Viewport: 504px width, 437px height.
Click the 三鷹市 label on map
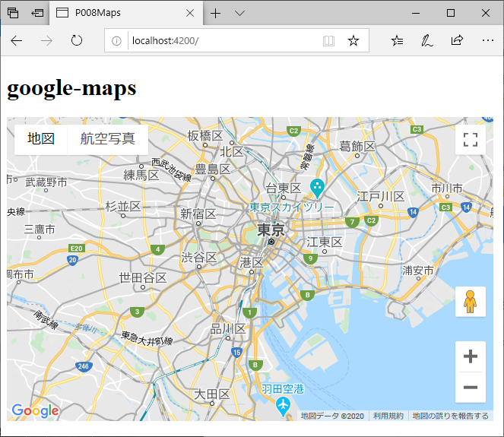click(40, 230)
